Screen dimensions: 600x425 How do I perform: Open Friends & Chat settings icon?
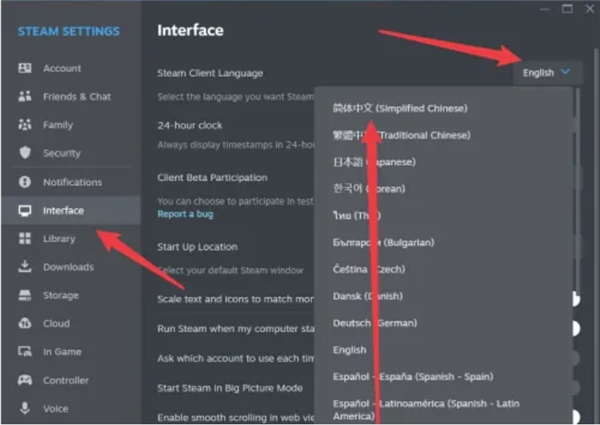pyautogui.click(x=25, y=97)
